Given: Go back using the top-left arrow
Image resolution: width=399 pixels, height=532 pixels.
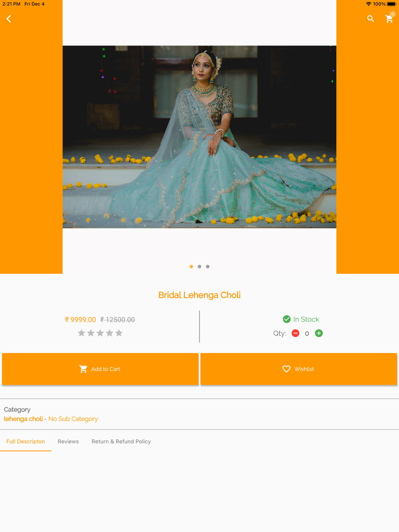Looking at the screenshot, I should click(9, 19).
